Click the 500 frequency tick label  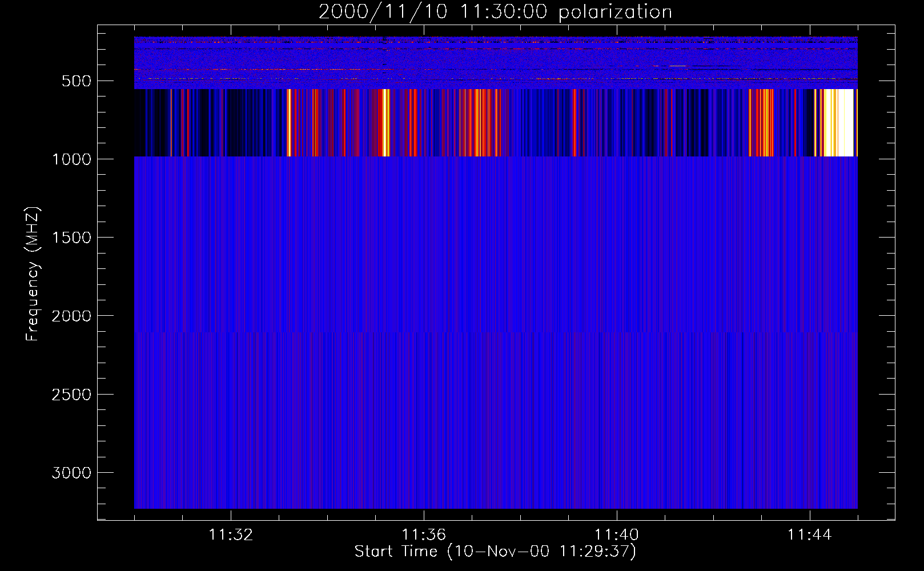point(77,81)
